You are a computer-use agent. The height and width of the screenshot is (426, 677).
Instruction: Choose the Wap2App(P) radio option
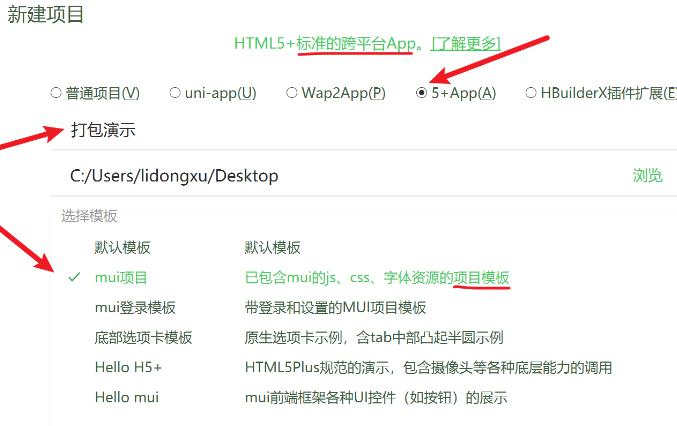click(291, 93)
